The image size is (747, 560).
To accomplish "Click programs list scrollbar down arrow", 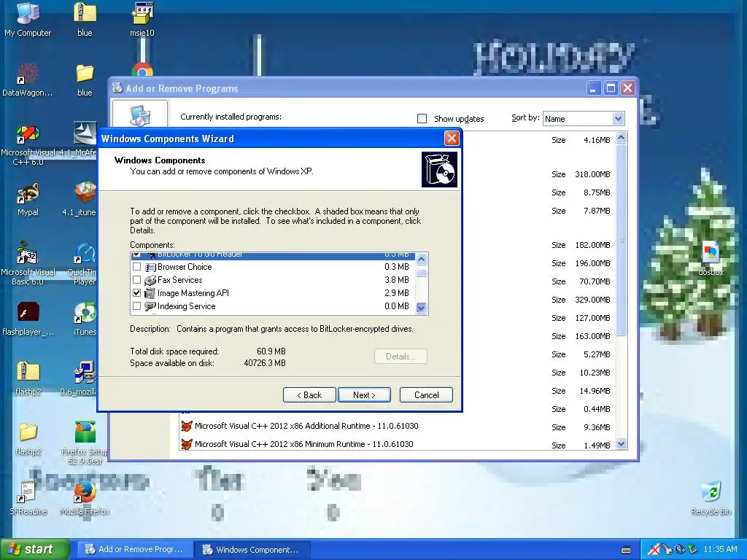I will tap(622, 444).
